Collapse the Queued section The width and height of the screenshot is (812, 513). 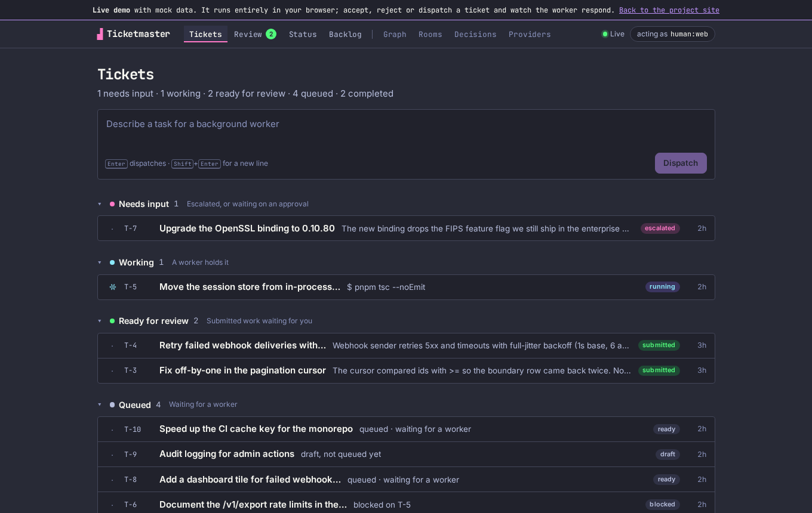coord(100,404)
